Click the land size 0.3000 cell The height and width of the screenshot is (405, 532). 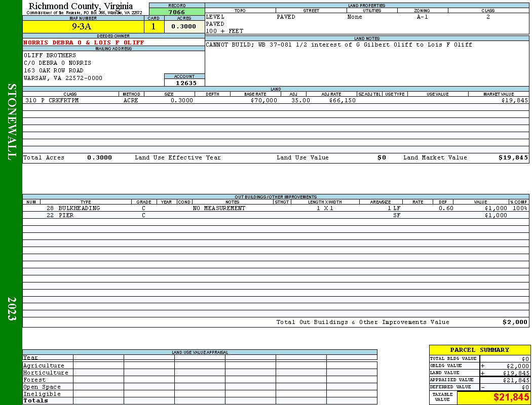tap(182, 100)
